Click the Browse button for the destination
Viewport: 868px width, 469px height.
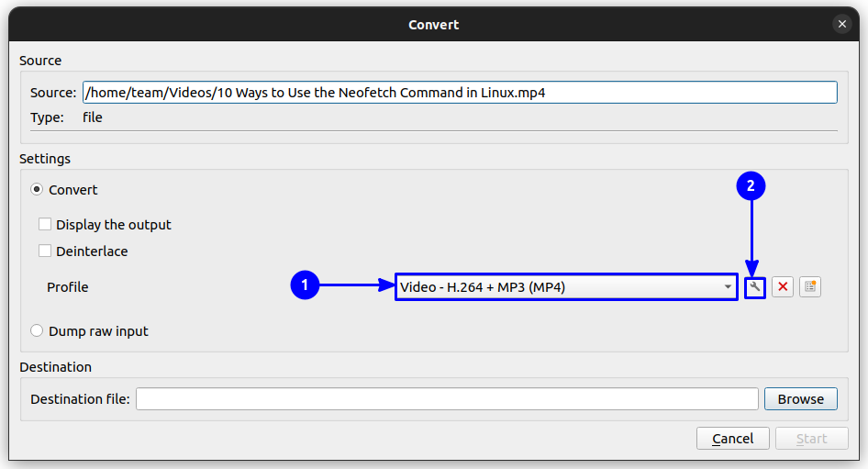click(800, 399)
